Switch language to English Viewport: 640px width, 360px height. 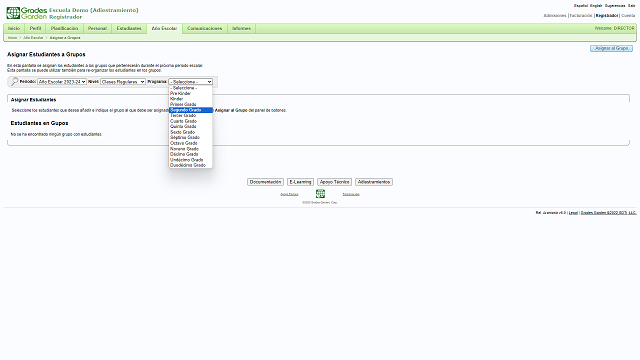click(x=596, y=6)
